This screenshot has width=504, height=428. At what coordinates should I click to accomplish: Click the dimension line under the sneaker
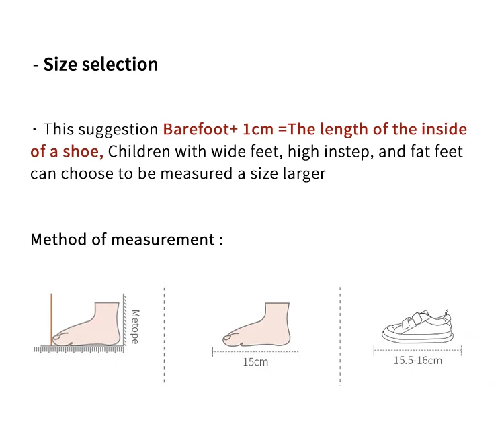pos(417,351)
